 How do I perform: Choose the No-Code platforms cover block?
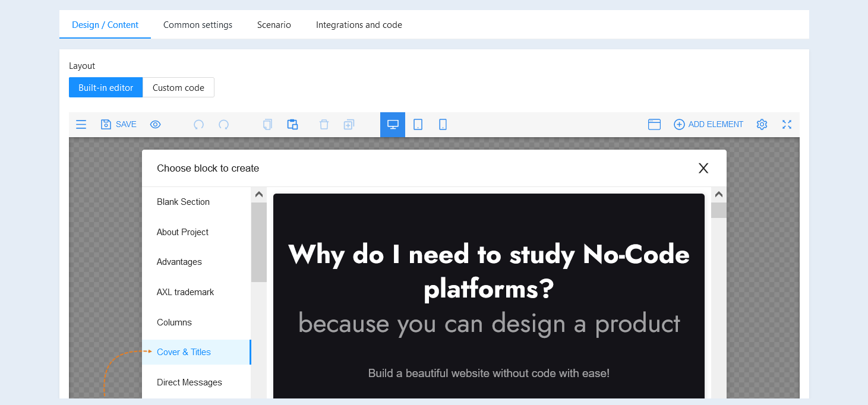489,296
